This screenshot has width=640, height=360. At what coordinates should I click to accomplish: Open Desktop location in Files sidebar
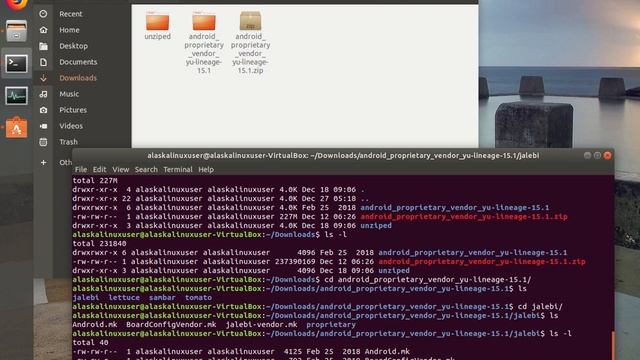73,46
